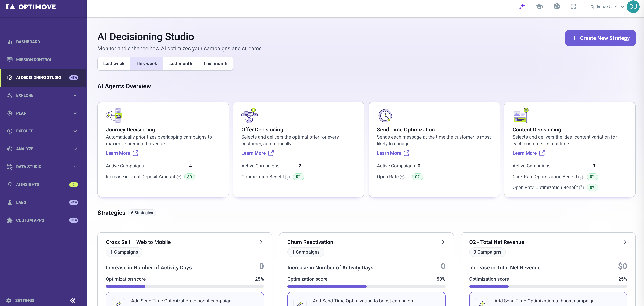
Task: Click the Optimove logo
Action: [31, 7]
